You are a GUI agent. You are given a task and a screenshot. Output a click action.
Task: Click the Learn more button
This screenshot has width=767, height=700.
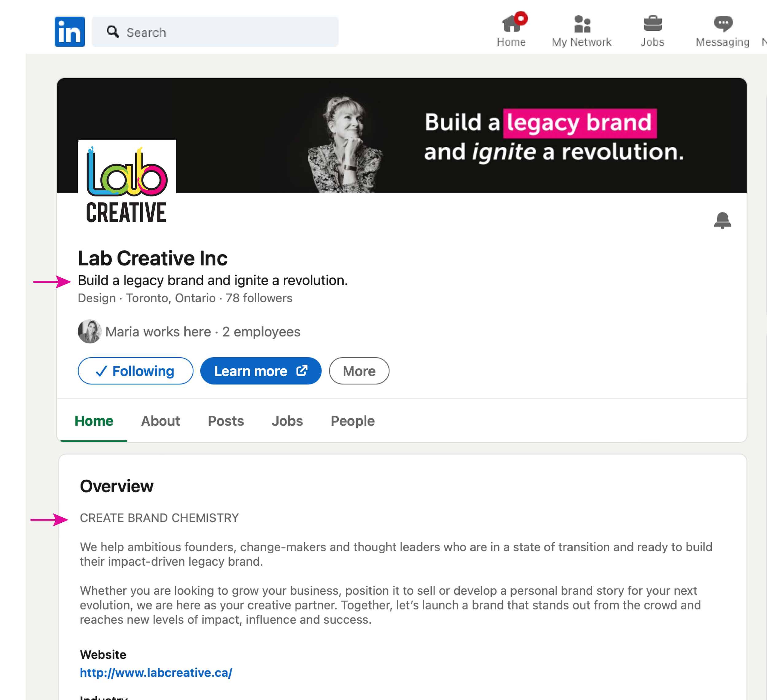click(x=260, y=371)
